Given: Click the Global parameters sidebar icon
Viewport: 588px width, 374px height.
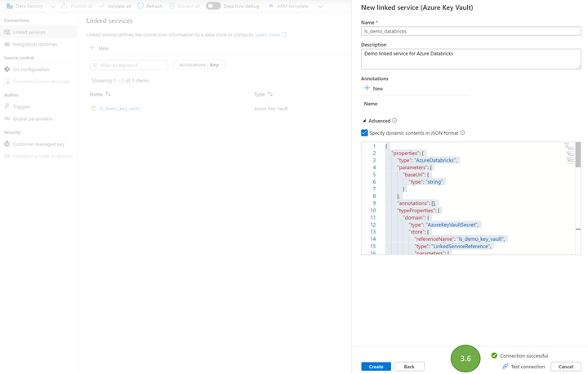Looking at the screenshot, I should pos(7,118).
